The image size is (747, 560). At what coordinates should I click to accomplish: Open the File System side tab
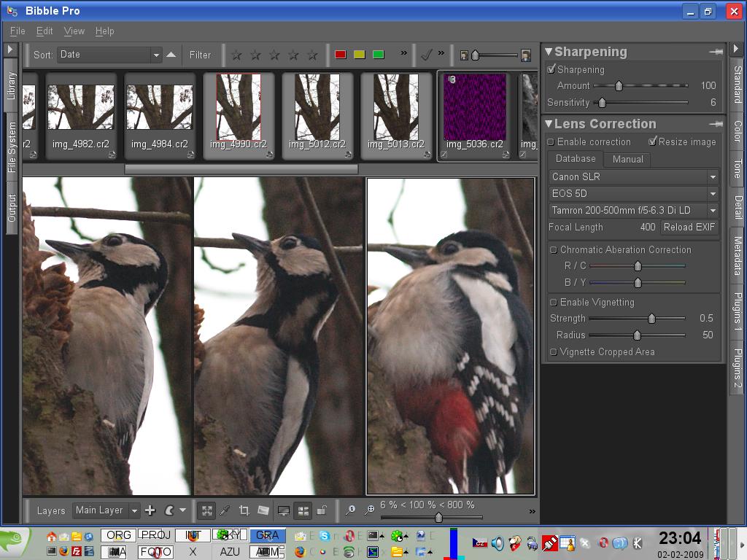click(x=12, y=147)
